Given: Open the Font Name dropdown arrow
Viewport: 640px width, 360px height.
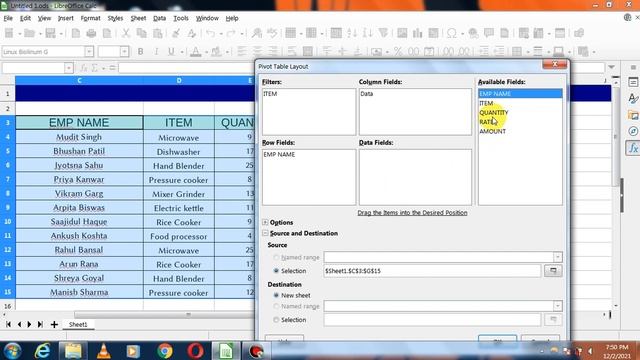Looking at the screenshot, I should [89, 51].
